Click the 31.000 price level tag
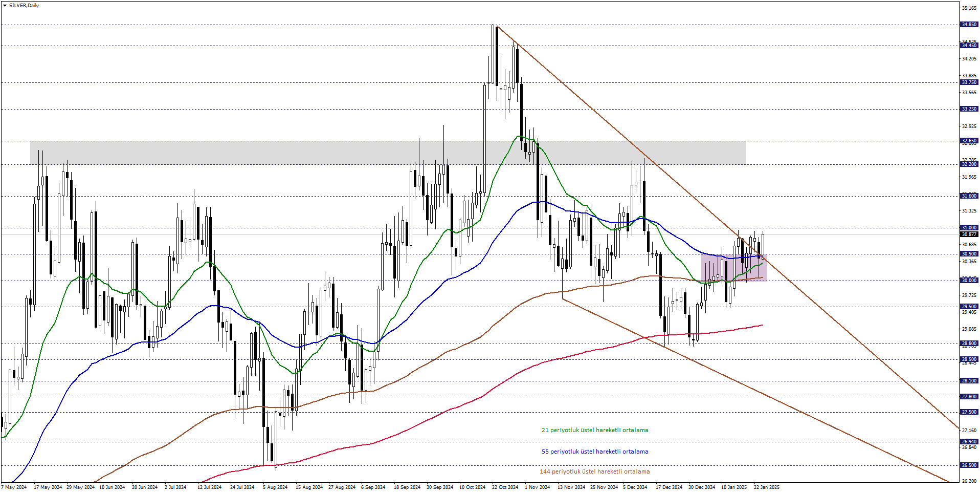 pos(969,228)
